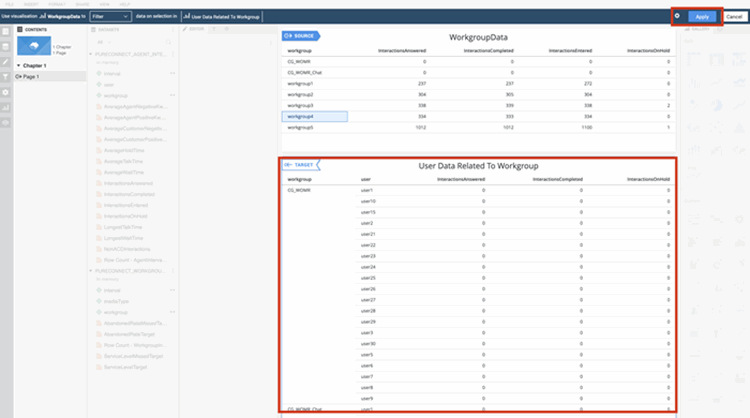Open the settings gear sidebar icon

pos(6,92)
